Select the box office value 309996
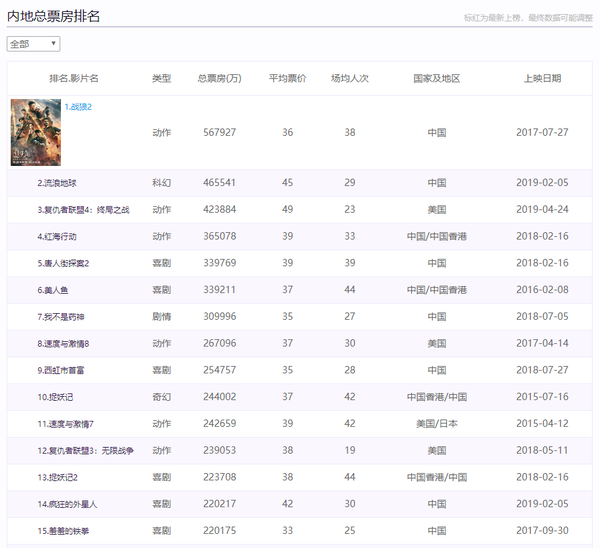The width and height of the screenshot is (600, 548). (x=220, y=316)
